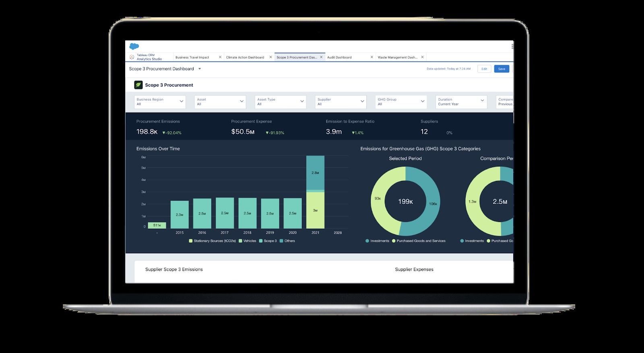Screen dimensions: 644x353
Task: Click the Data updated timestamp text
Action: click(448, 69)
